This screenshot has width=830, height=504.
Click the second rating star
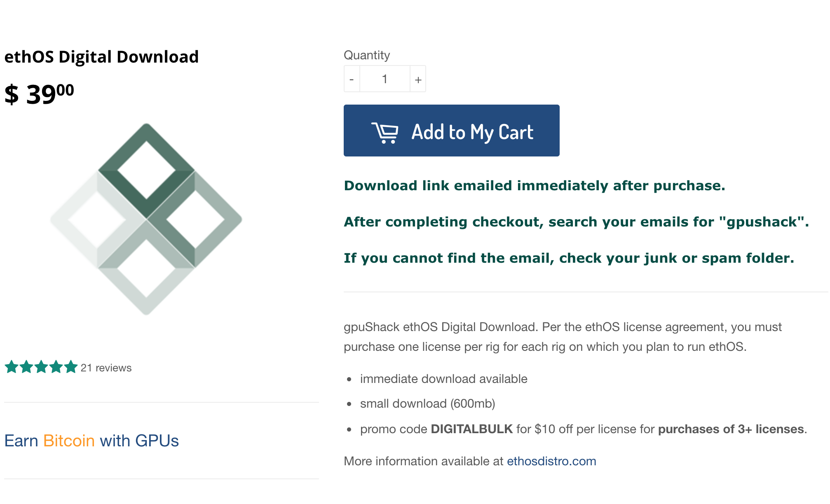(26, 367)
